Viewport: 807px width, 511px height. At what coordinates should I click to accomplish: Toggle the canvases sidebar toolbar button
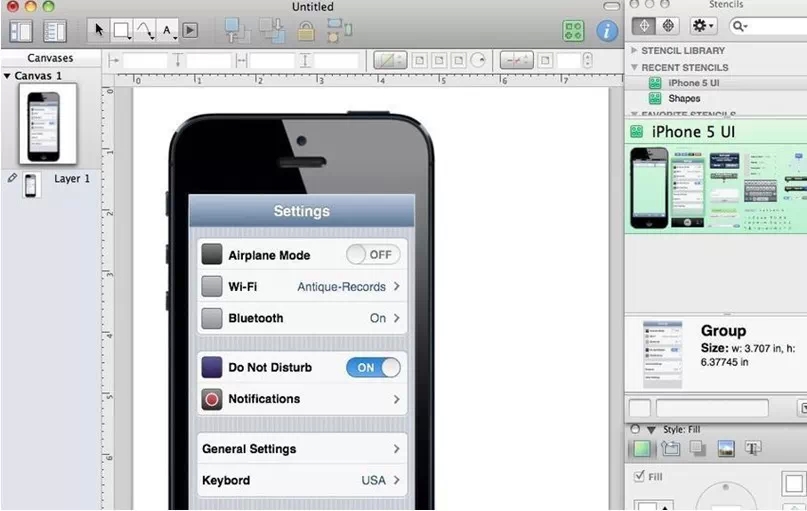(x=21, y=31)
